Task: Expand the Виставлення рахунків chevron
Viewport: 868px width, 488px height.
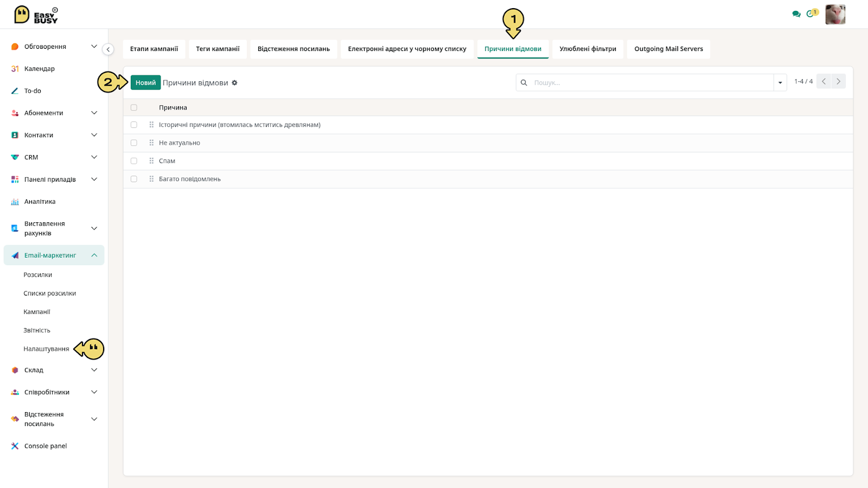Action: click(94, 228)
